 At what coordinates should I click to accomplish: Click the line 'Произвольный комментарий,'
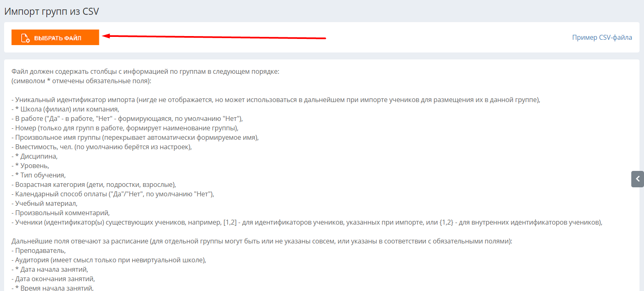coord(61,213)
